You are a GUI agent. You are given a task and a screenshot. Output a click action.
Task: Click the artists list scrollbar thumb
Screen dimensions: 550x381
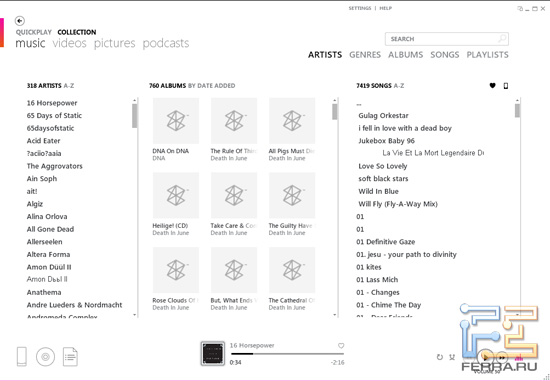point(134,116)
